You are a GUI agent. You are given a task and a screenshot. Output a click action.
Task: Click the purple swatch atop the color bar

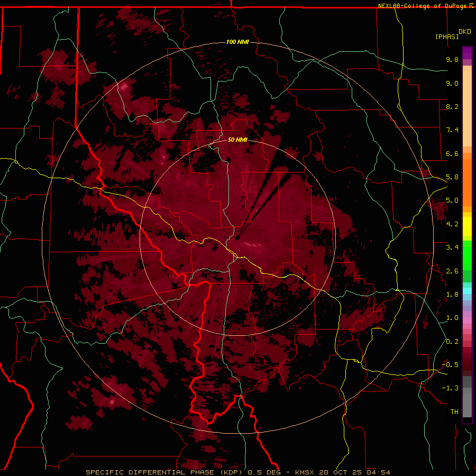(467, 53)
